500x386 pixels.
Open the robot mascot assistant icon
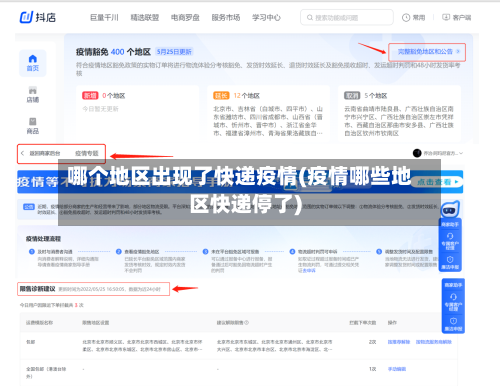coord(450,210)
